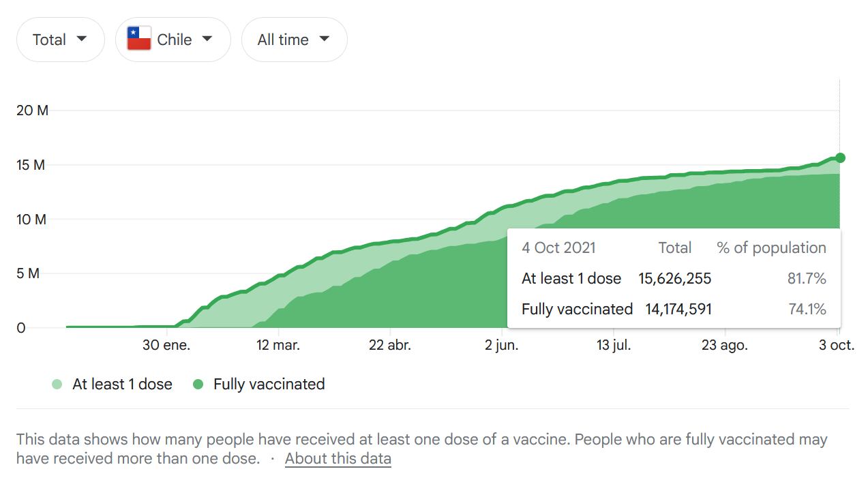The width and height of the screenshot is (868, 480).
Task: Open the Total metric dropdown
Action: pyautogui.click(x=60, y=40)
